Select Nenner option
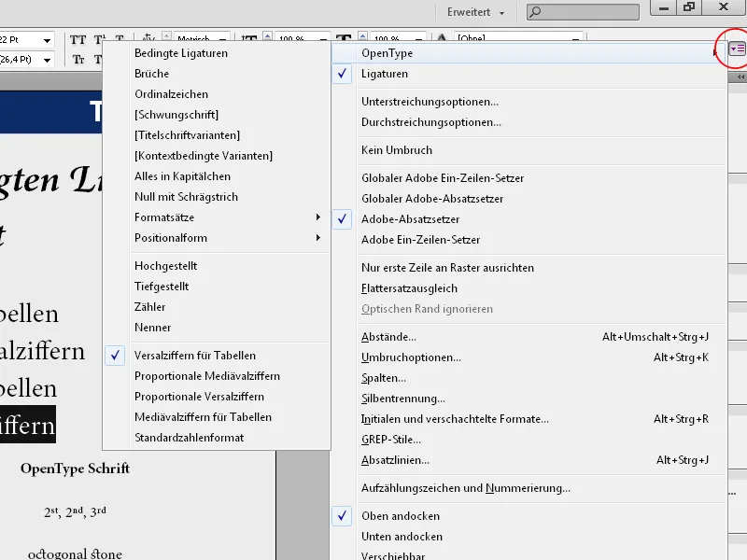This screenshot has width=747, height=560. [x=217, y=328]
